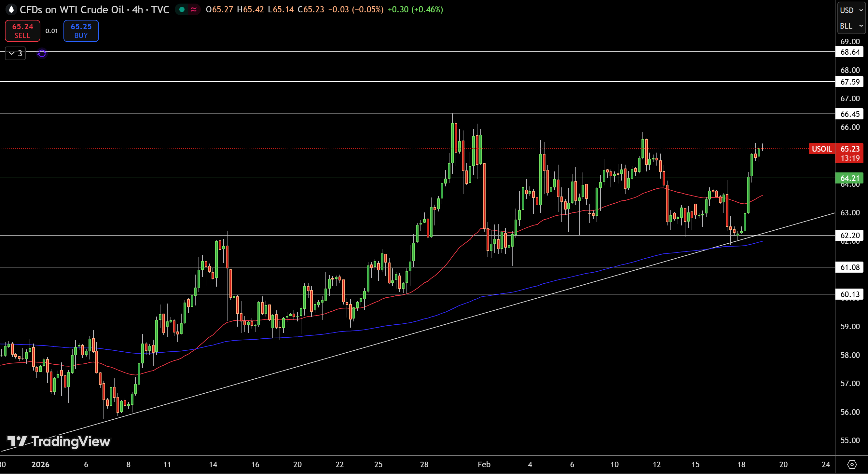Click the purple refresh indicator icon
The height and width of the screenshot is (474, 868).
point(42,53)
